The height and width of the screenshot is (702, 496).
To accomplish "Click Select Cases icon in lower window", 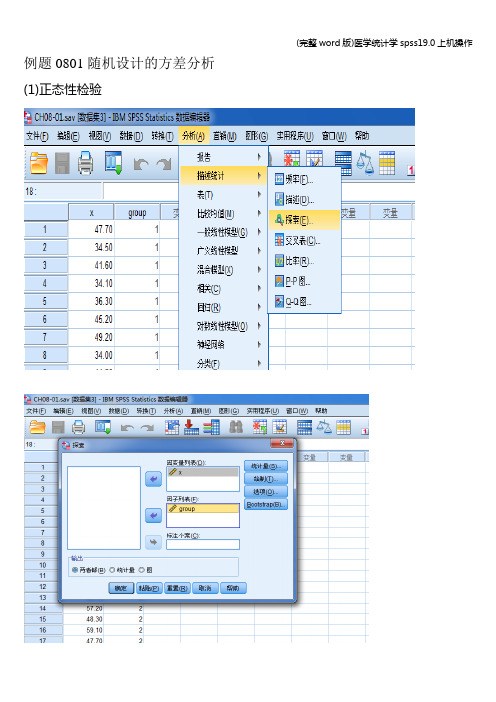I will tap(343, 427).
